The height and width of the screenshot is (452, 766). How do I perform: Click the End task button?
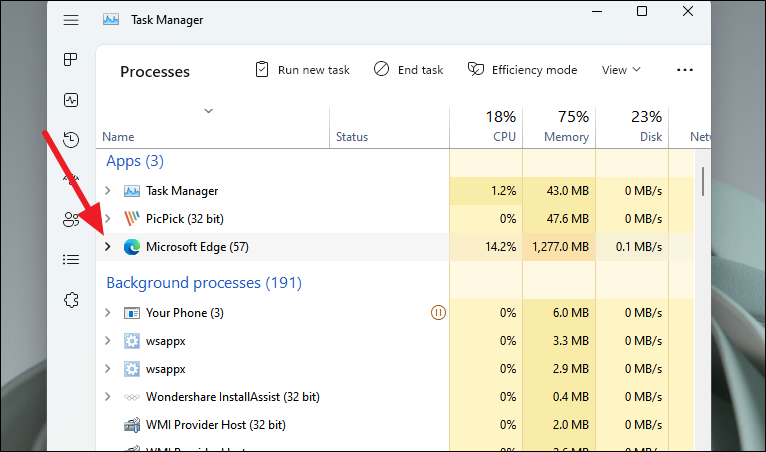(x=408, y=70)
